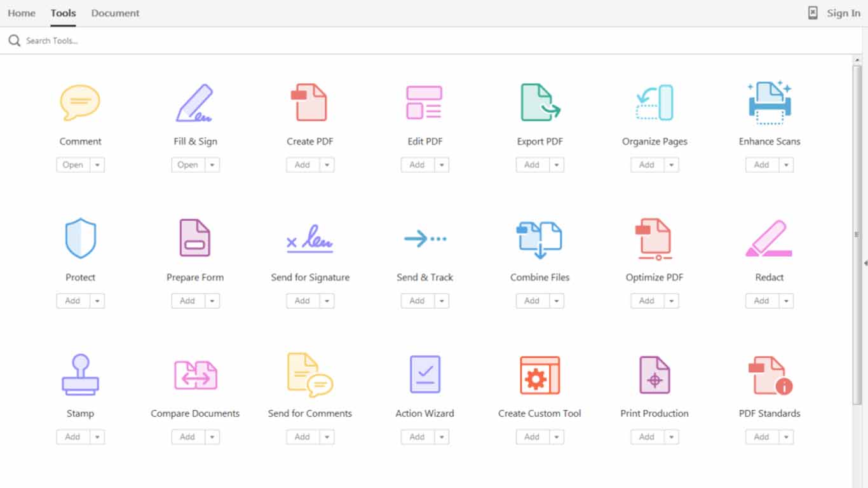This screenshot has height=488, width=868.
Task: Open the Stamp tool icon
Action: (80, 375)
